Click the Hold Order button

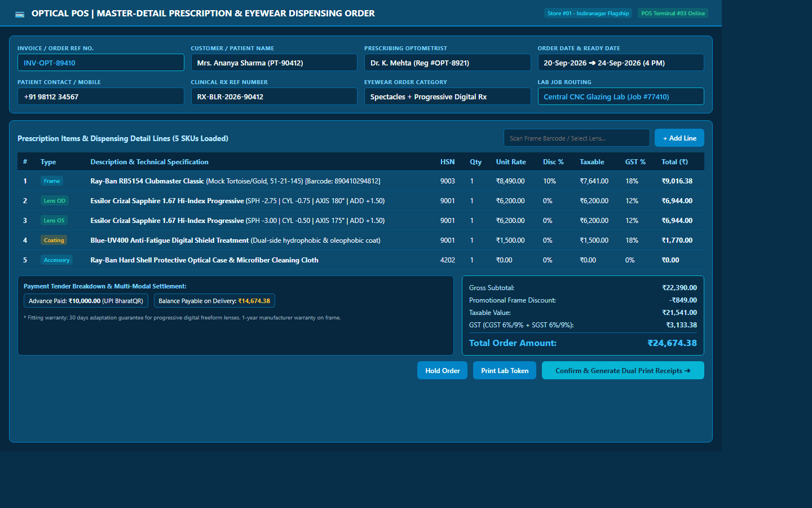(443, 370)
